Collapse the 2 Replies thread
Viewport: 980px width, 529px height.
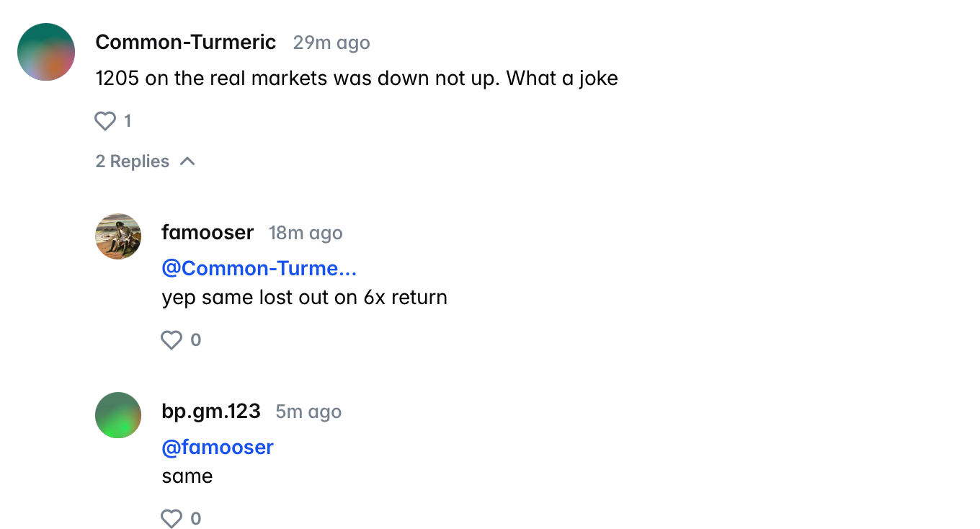tap(133, 161)
